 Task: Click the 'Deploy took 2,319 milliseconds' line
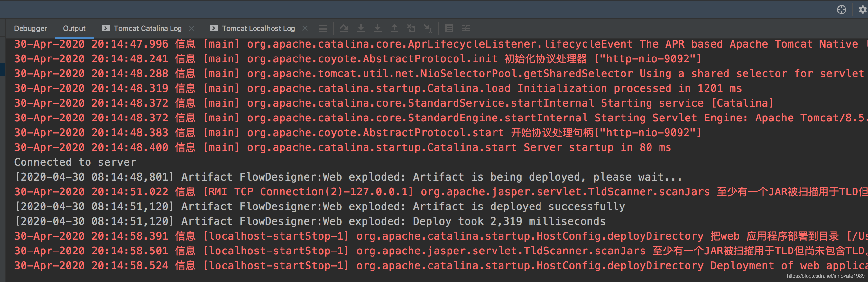[310, 221]
